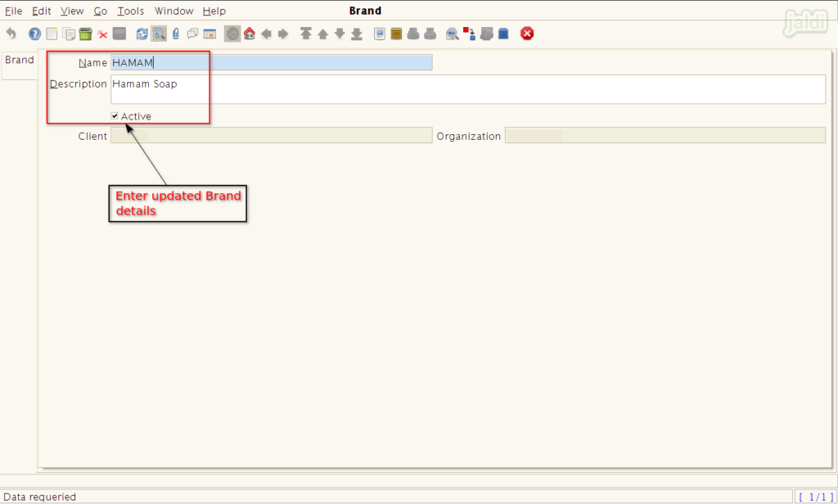Click the Organization field
Image resolution: width=838 pixels, height=504 pixels.
point(665,135)
